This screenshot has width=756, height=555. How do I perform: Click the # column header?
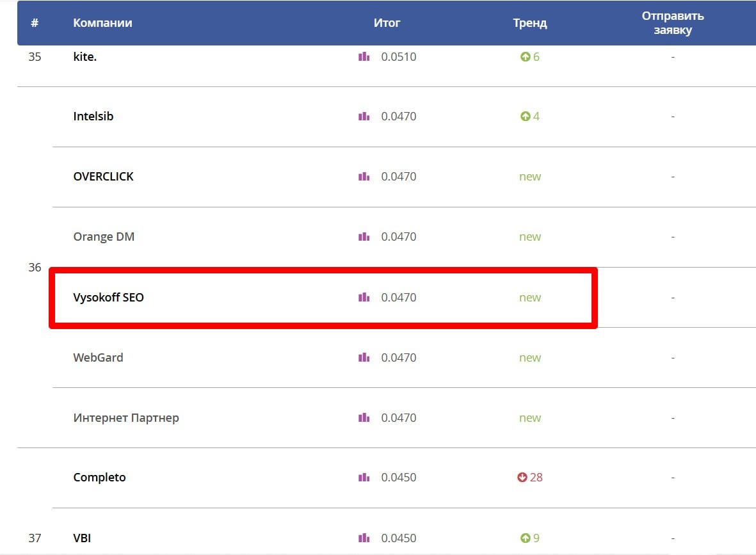[x=35, y=22]
